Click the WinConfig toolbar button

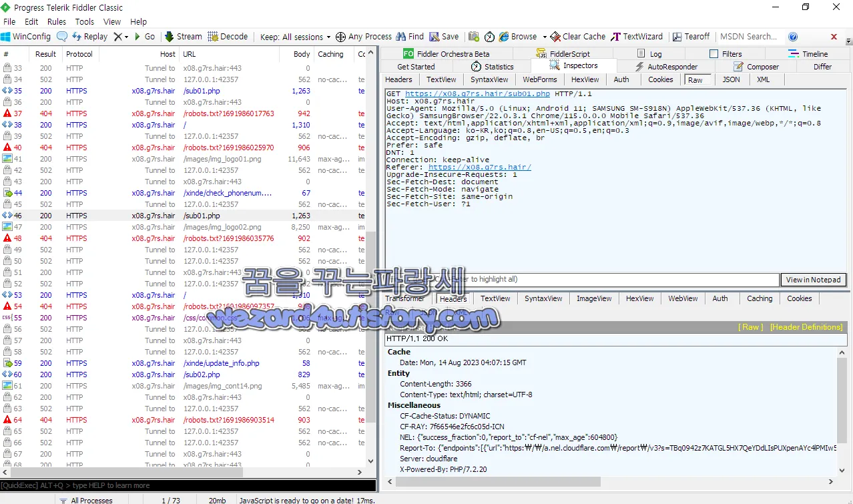26,37
